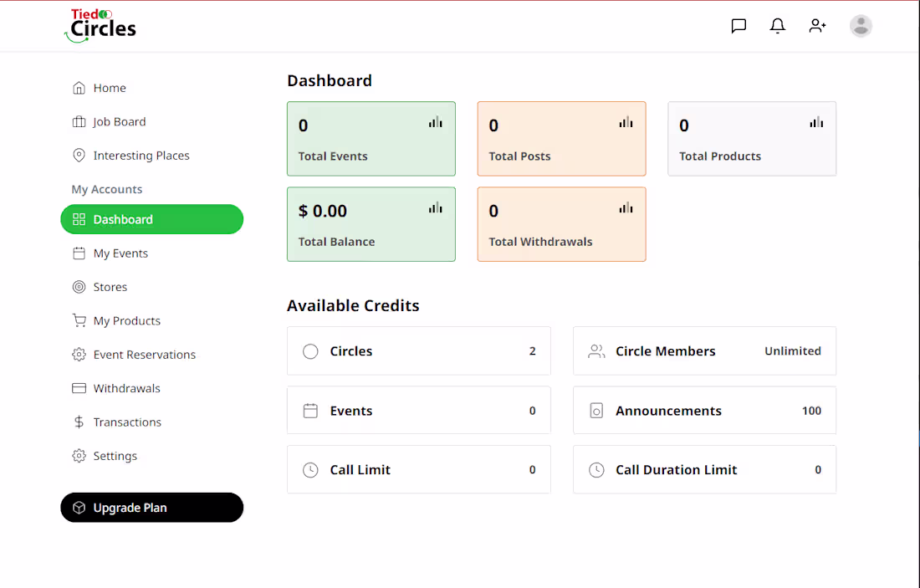Go to My Events
The image size is (920, 588).
pyautogui.click(x=120, y=253)
